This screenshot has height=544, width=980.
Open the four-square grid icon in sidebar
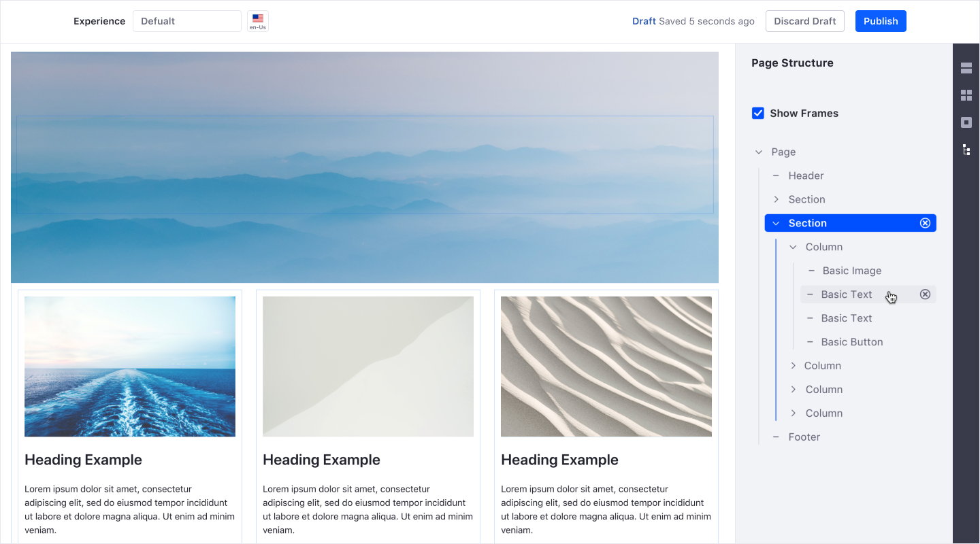[x=966, y=95]
